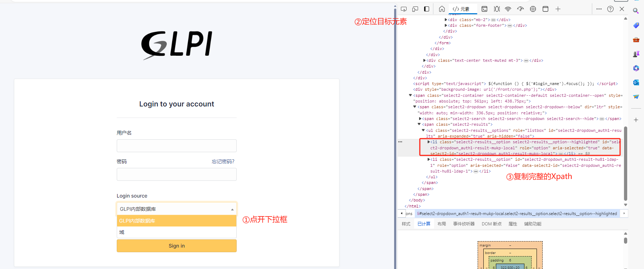Open the DOM 断点 tab
This screenshot has height=269, width=644.
pos(492,224)
